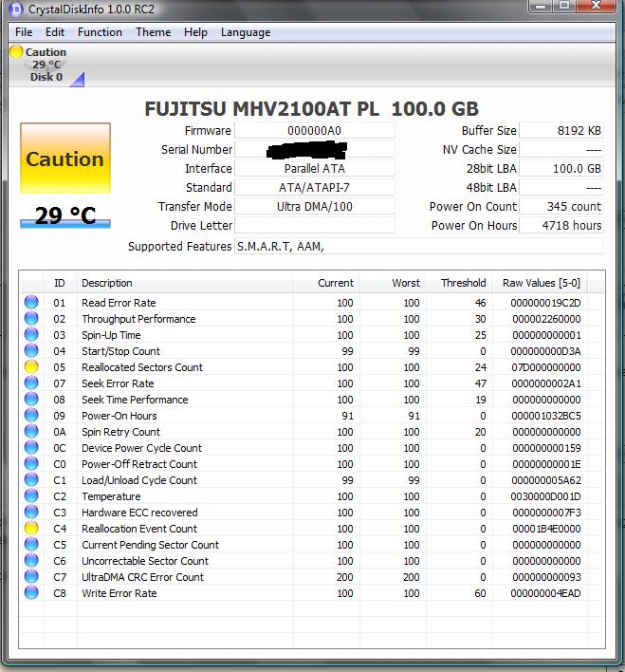The image size is (625, 672).
Task: Click the blue status orb for Current Pending Sector Count
Action: 31,544
